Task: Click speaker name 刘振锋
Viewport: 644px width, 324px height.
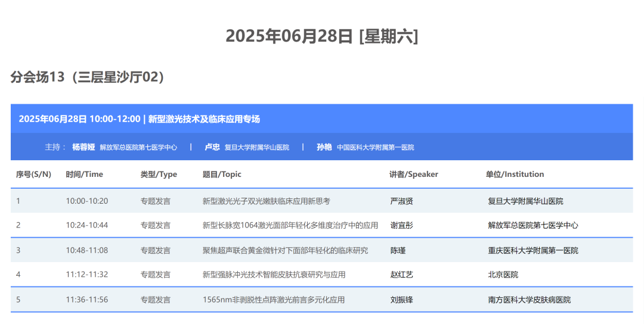Action: (x=402, y=300)
